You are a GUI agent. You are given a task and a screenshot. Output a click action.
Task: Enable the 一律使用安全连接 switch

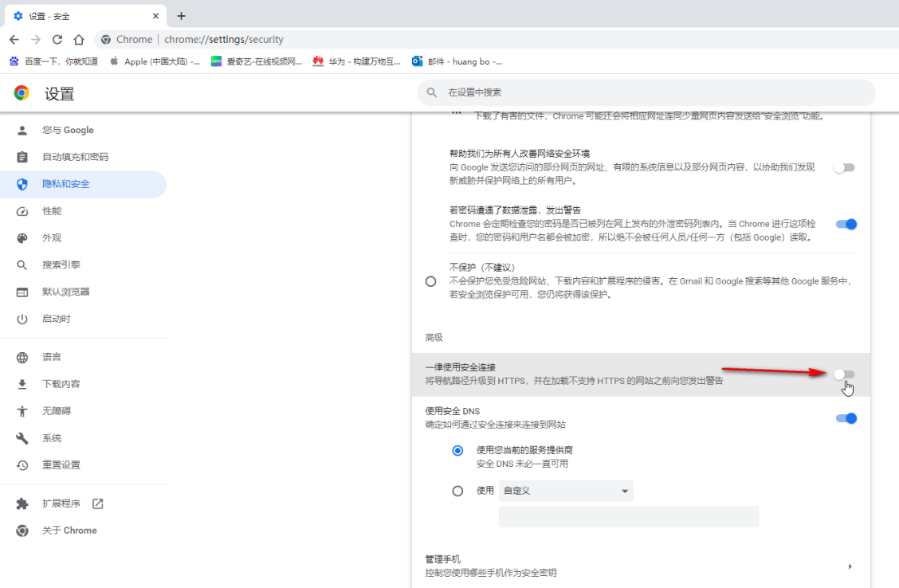click(x=845, y=374)
